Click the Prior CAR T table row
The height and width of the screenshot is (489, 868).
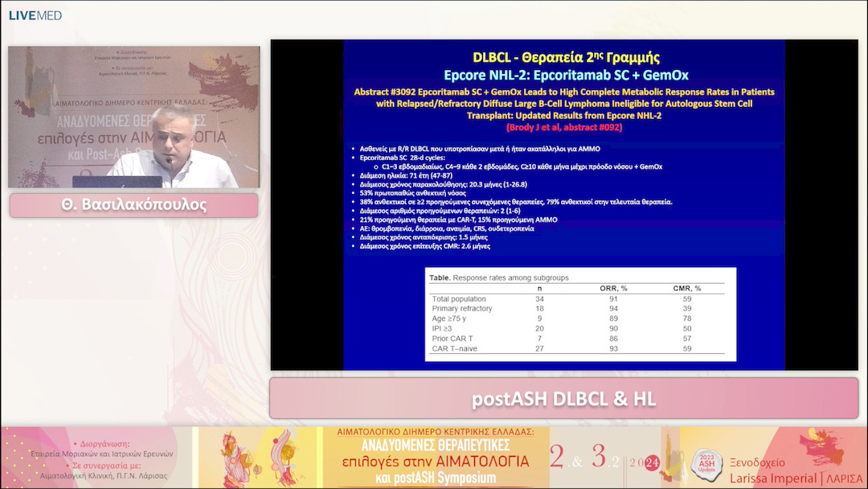pos(577,339)
